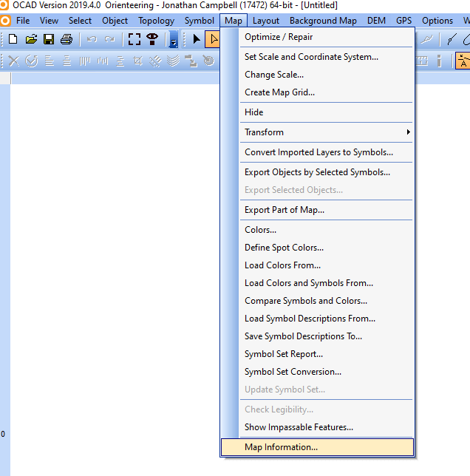Open Colors... from the Map menu

coord(317,230)
